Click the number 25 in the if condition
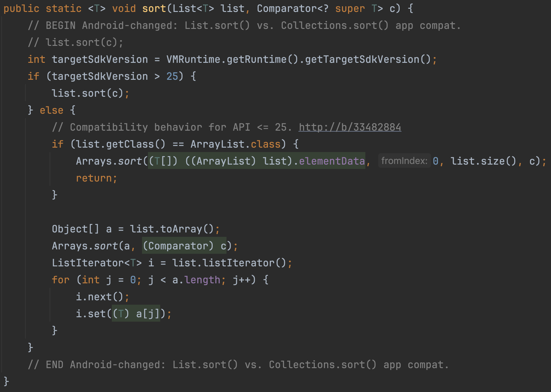 [172, 76]
